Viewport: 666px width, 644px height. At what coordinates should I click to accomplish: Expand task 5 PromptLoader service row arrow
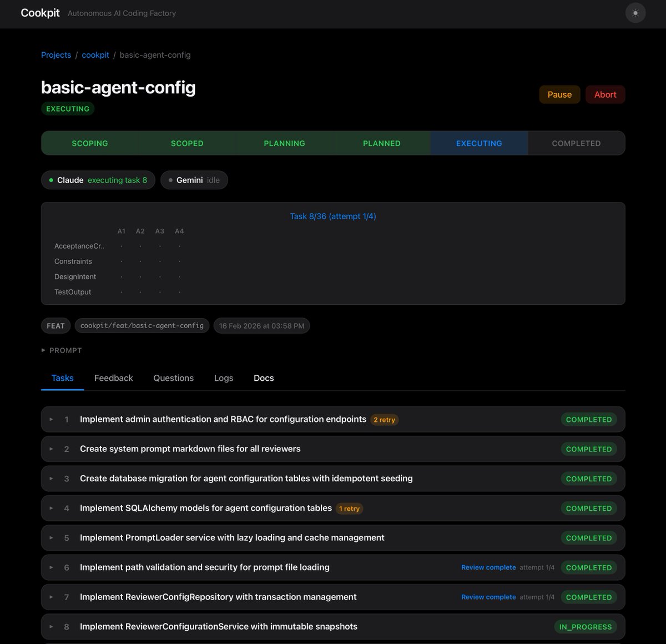coord(51,537)
